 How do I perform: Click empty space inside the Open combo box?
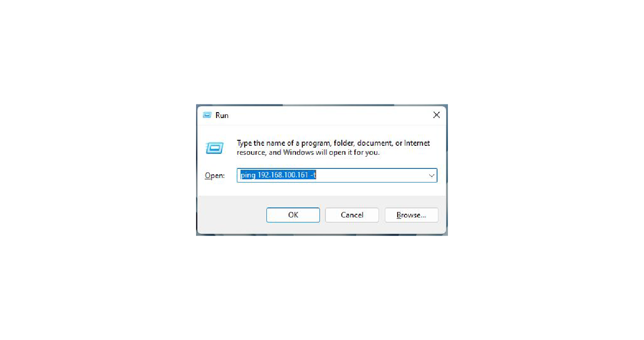[372, 176]
